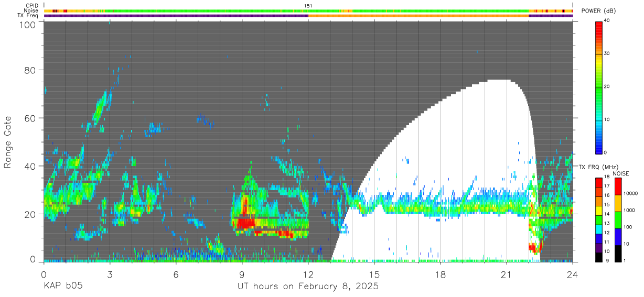Click the 9 label on UT hours axis

(242, 274)
